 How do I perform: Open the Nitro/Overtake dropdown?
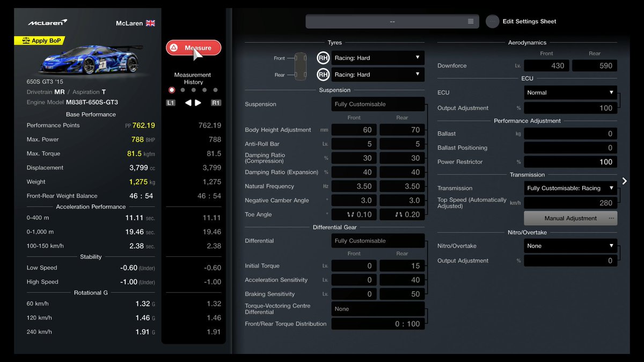click(x=570, y=246)
